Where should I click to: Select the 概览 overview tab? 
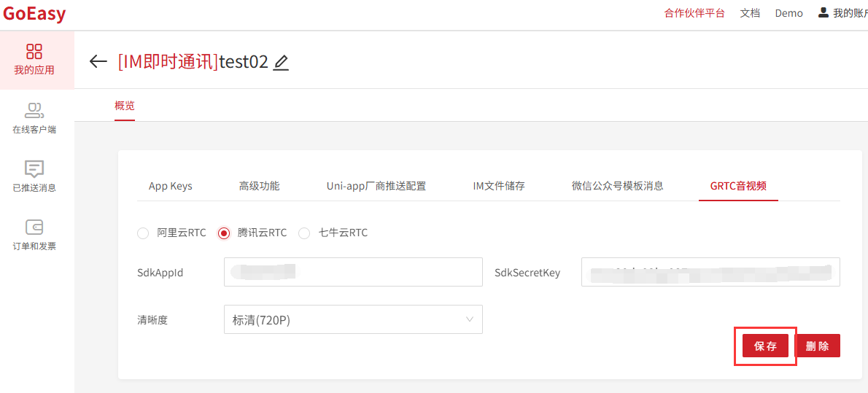pyautogui.click(x=125, y=106)
